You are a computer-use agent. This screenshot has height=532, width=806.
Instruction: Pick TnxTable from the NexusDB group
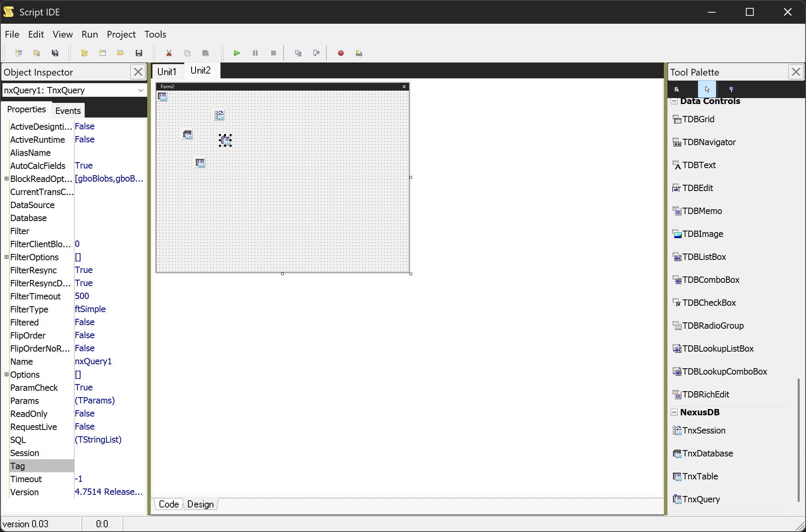click(695, 476)
